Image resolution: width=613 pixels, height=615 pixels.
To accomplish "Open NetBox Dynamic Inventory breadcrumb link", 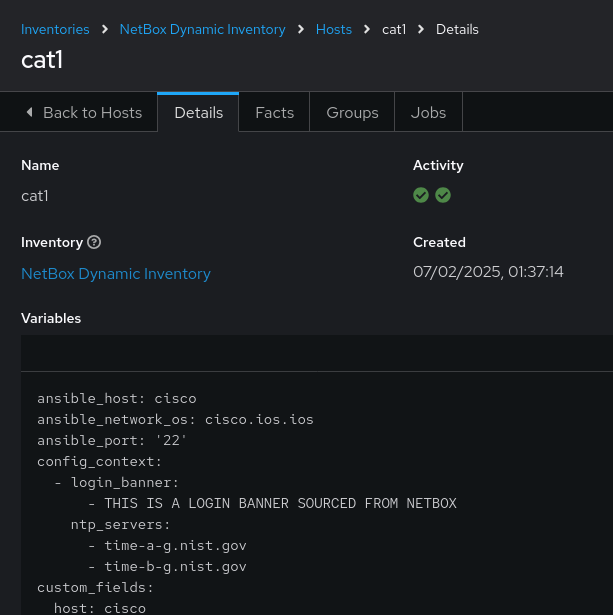I will click(202, 29).
